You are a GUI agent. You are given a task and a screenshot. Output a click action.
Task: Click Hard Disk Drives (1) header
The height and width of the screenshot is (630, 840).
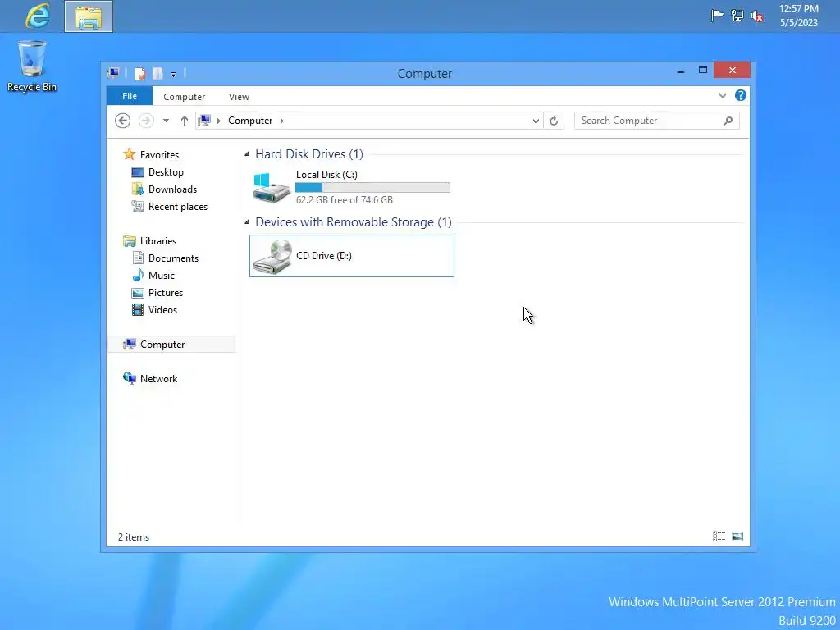(x=309, y=154)
